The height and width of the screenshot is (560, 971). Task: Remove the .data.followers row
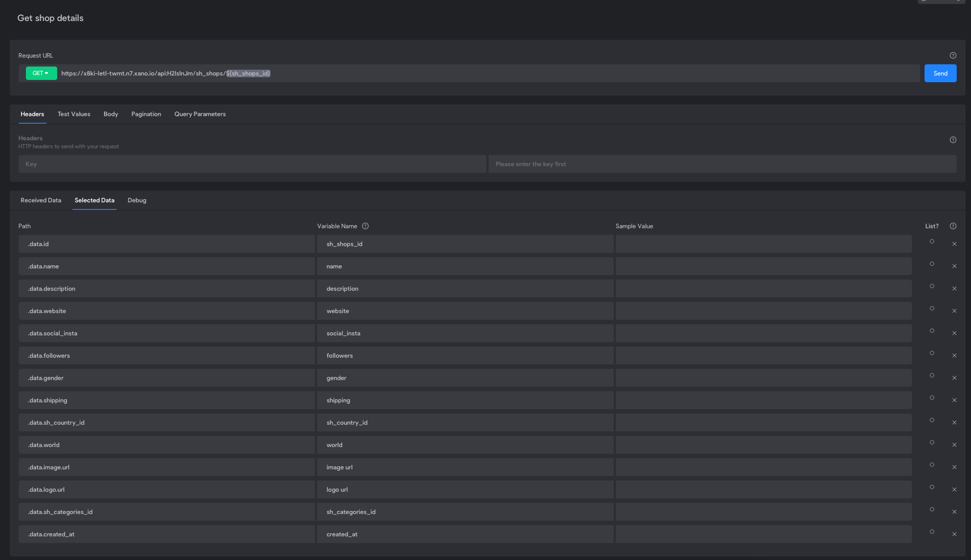[x=954, y=355]
